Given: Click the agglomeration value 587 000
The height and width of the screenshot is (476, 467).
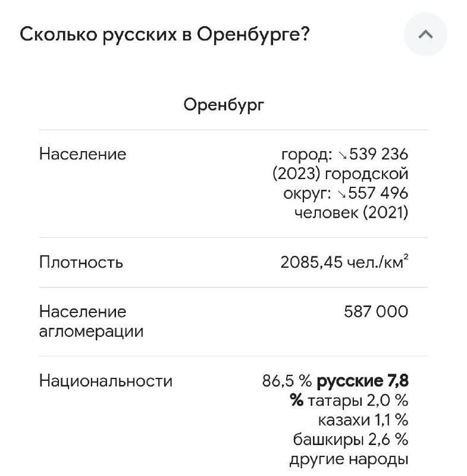Looking at the screenshot, I should pyautogui.click(x=376, y=312).
